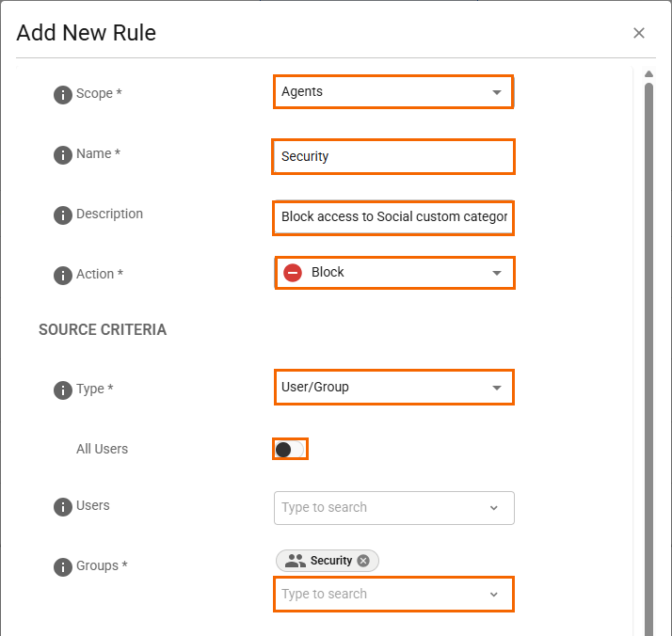Click the Name field containing Security

(392, 156)
